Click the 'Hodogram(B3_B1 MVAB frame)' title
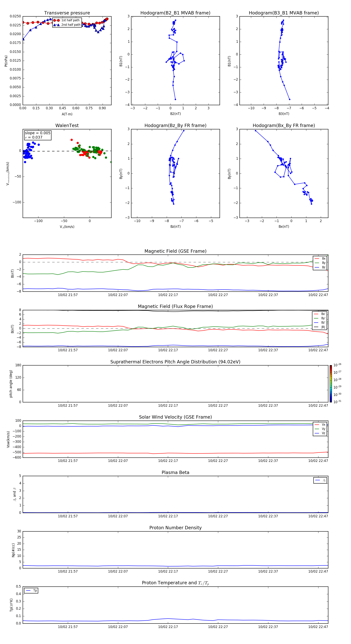The width and height of the screenshot is (351, 644). coord(284,13)
